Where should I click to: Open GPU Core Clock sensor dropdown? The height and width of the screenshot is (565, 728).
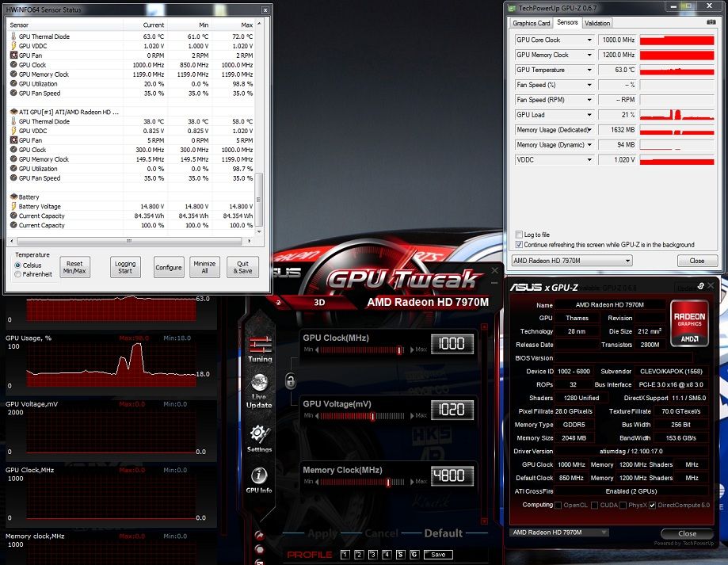pos(589,40)
